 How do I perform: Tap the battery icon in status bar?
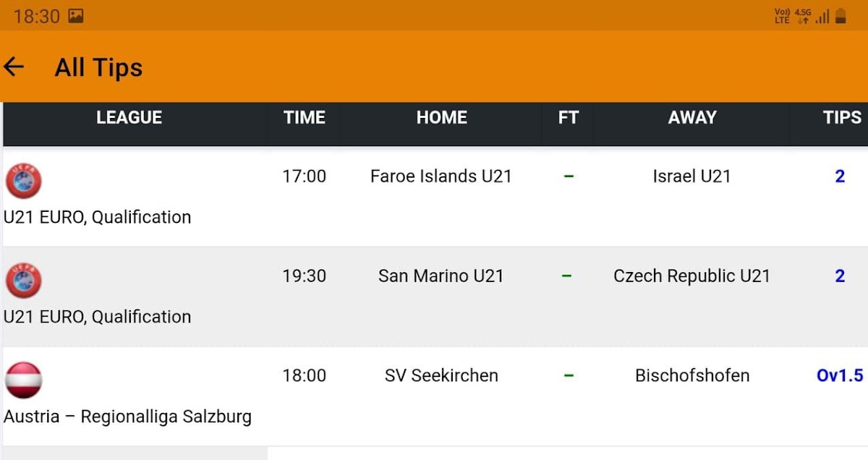click(x=841, y=16)
